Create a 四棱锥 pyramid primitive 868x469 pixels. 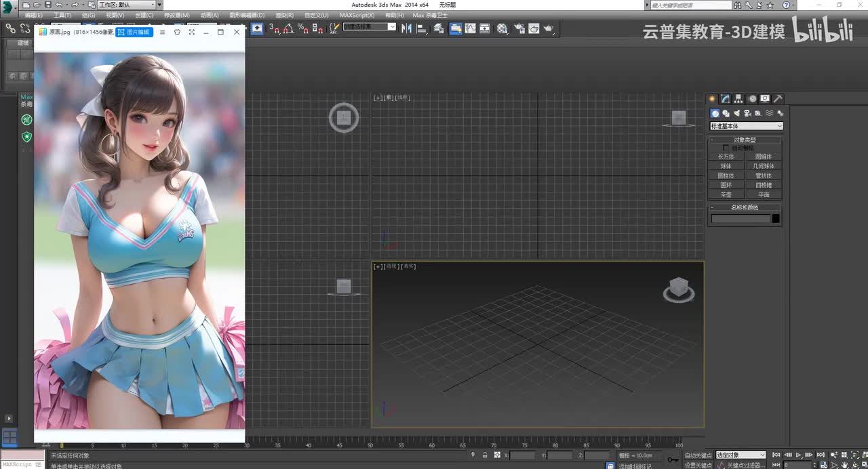click(764, 185)
